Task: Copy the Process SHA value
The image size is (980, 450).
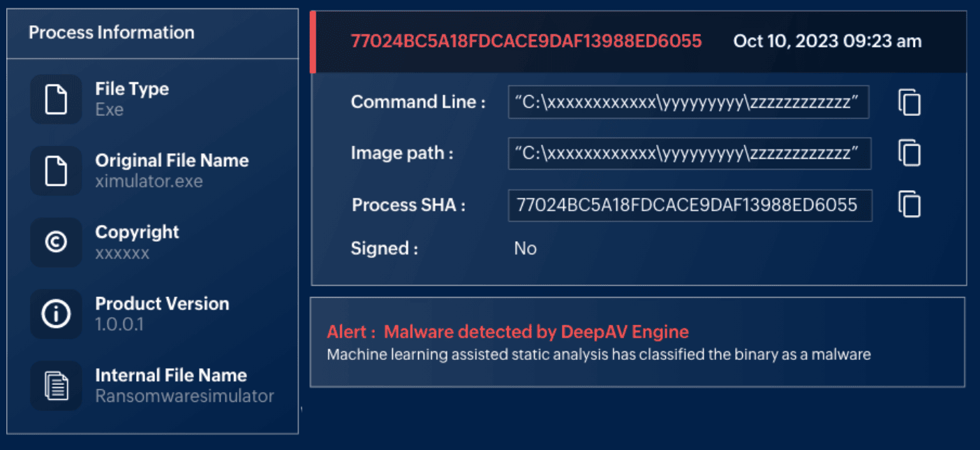Action: point(909,205)
